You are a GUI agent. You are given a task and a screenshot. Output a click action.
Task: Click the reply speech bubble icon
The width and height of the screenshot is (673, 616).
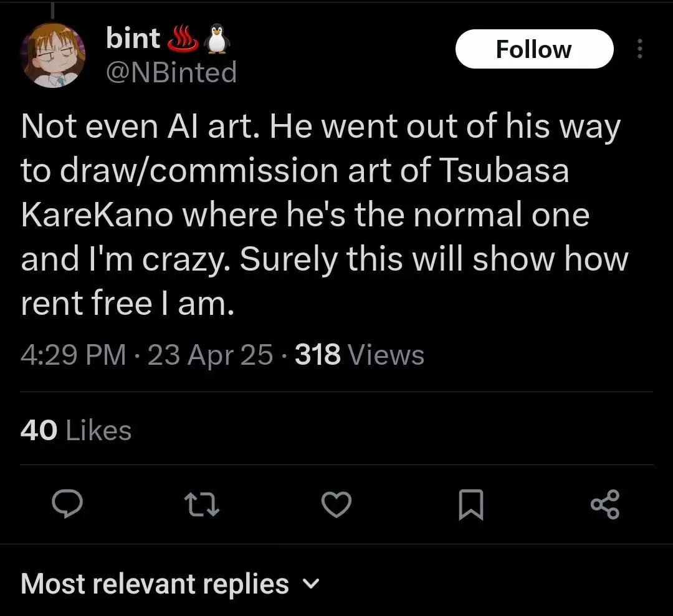(67, 504)
